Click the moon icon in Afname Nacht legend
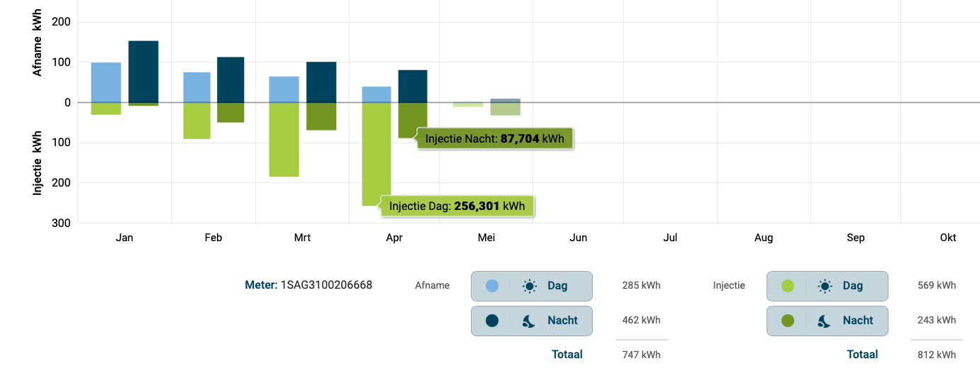 [x=529, y=321]
